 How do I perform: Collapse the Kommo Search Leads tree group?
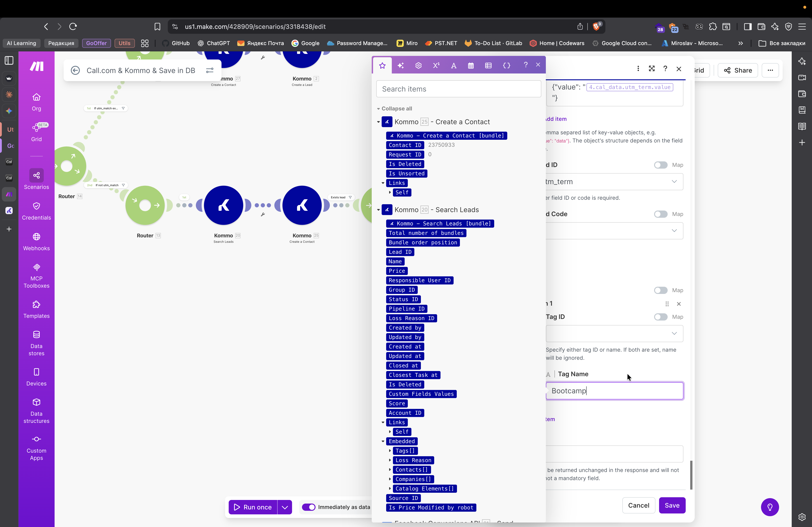pos(378,210)
